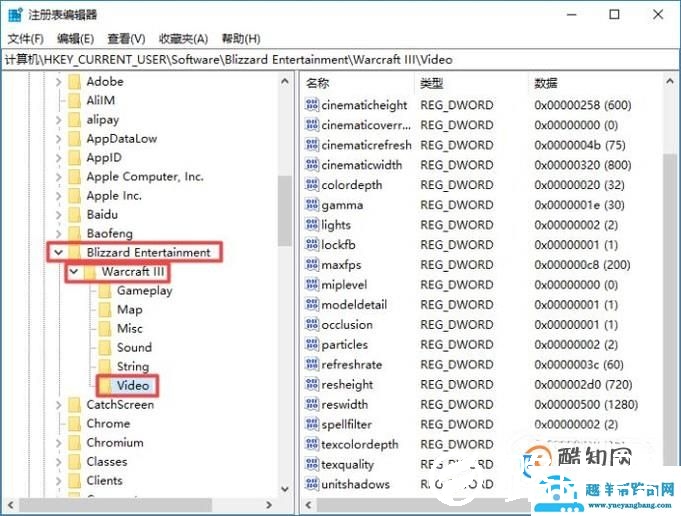This screenshot has width=681, height=516.
Task: Click the unitshadows DWORD value icon
Action: tap(312, 484)
